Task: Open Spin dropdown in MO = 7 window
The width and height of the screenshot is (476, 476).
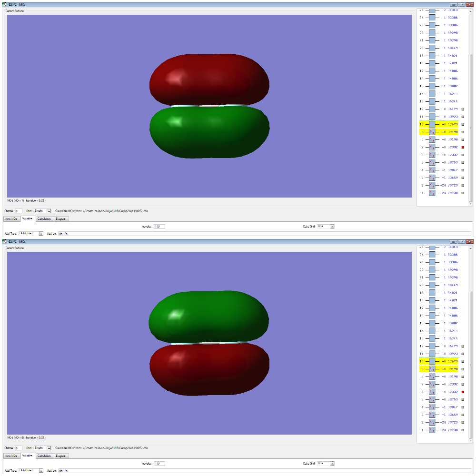Action: pos(42,211)
